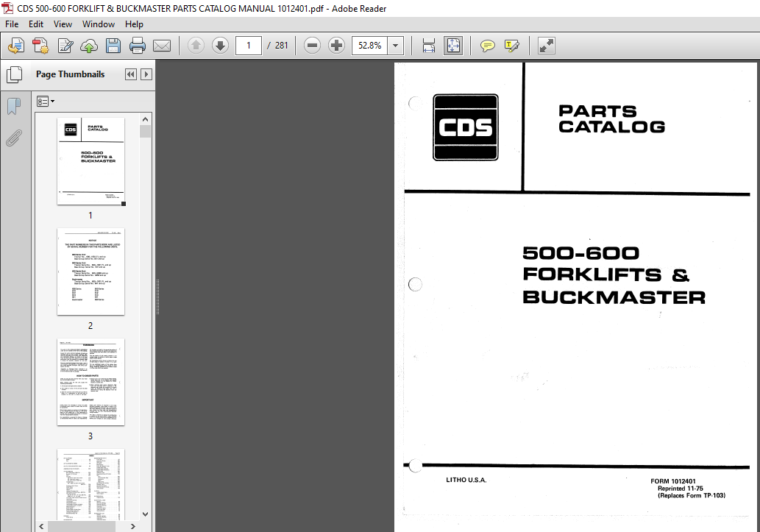Click the Print icon
The width and height of the screenshot is (760, 532).
click(137, 46)
